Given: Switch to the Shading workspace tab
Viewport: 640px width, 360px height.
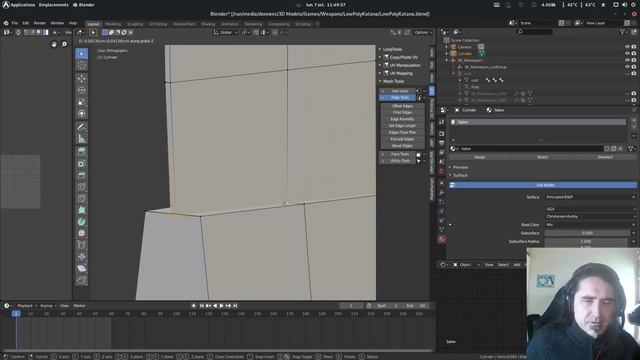Looking at the screenshot, I should (x=208, y=24).
